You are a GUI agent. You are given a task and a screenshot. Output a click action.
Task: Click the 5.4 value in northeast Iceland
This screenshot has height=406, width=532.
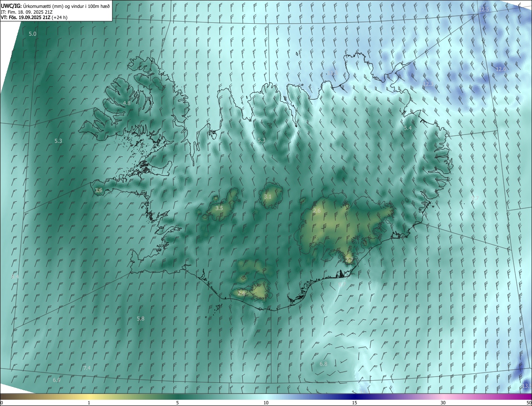(x=408, y=128)
